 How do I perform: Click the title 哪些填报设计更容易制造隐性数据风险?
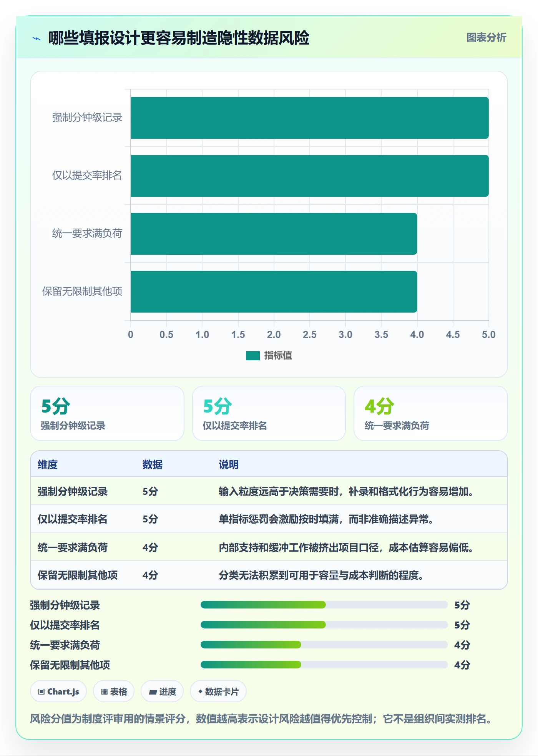tap(179, 38)
